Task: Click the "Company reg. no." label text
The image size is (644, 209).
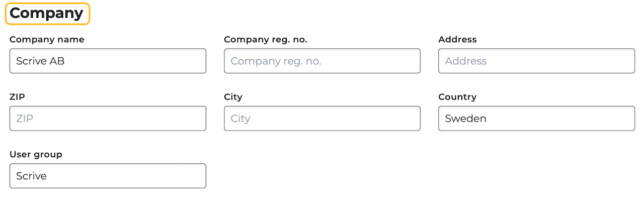Action: pos(265,39)
